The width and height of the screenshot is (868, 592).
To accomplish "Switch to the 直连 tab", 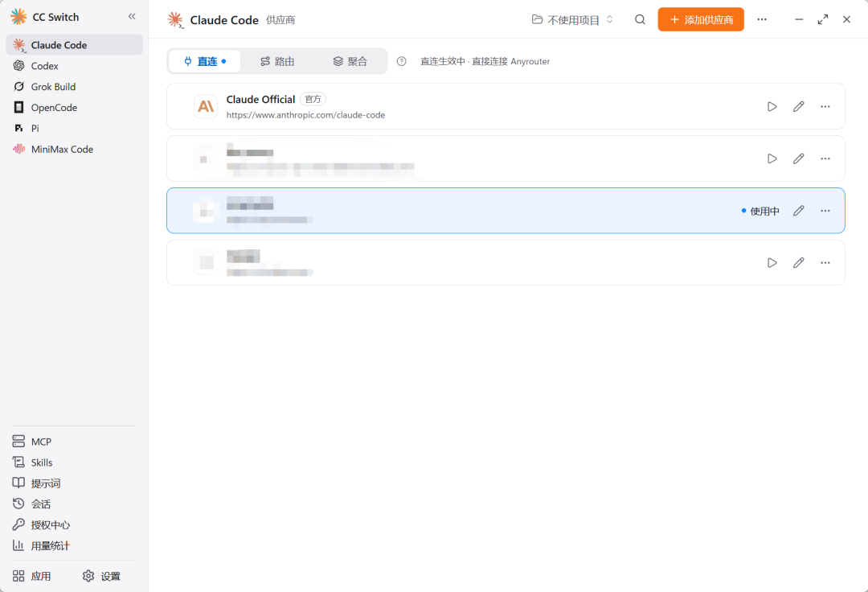I will click(205, 61).
